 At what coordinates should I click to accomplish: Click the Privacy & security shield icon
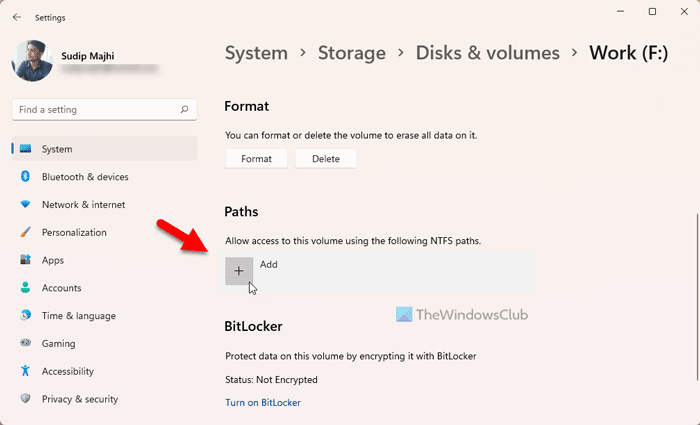[26, 399]
